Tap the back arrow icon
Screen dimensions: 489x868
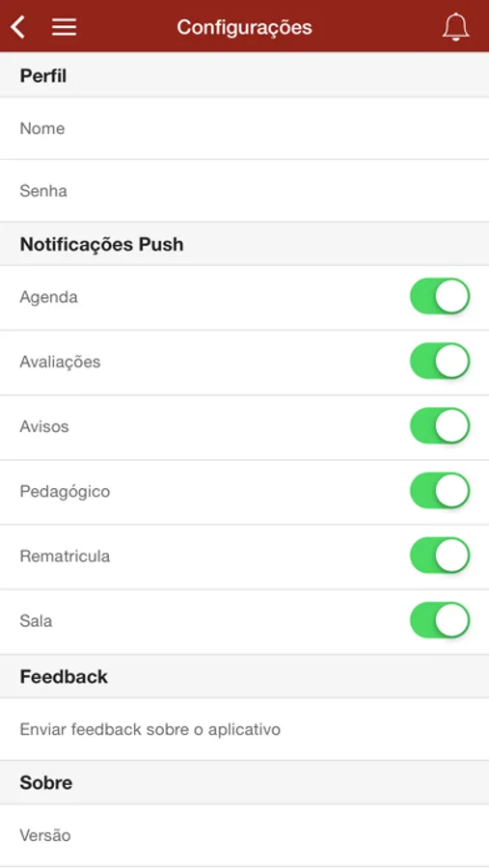point(18,27)
